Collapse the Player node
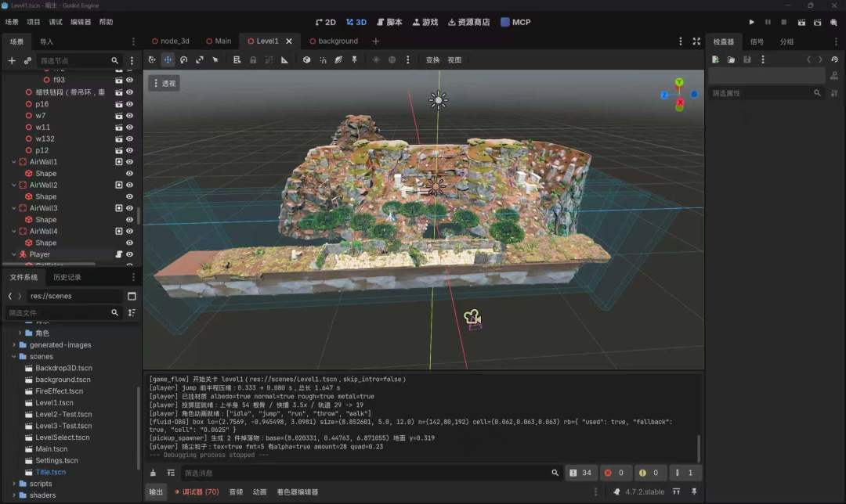This screenshot has width=846, height=504. click(x=14, y=254)
